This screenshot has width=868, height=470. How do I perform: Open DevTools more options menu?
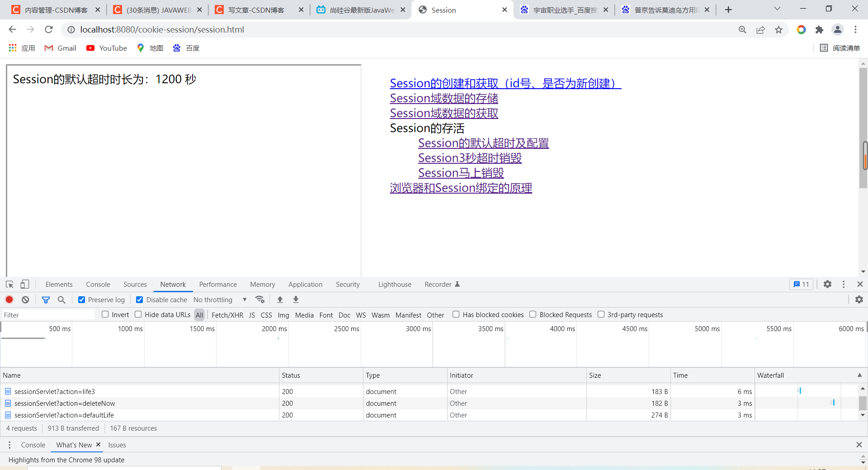point(844,284)
